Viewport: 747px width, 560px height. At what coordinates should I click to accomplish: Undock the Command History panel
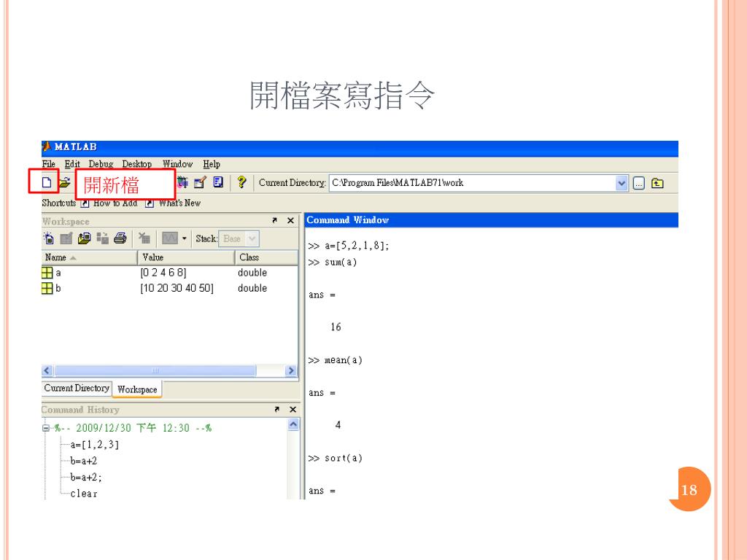pos(276,410)
